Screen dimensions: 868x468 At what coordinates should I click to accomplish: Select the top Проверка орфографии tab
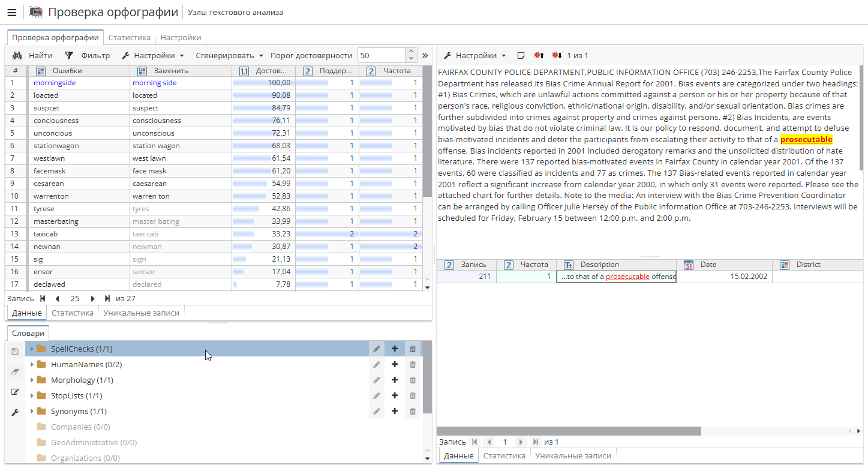[x=55, y=37]
